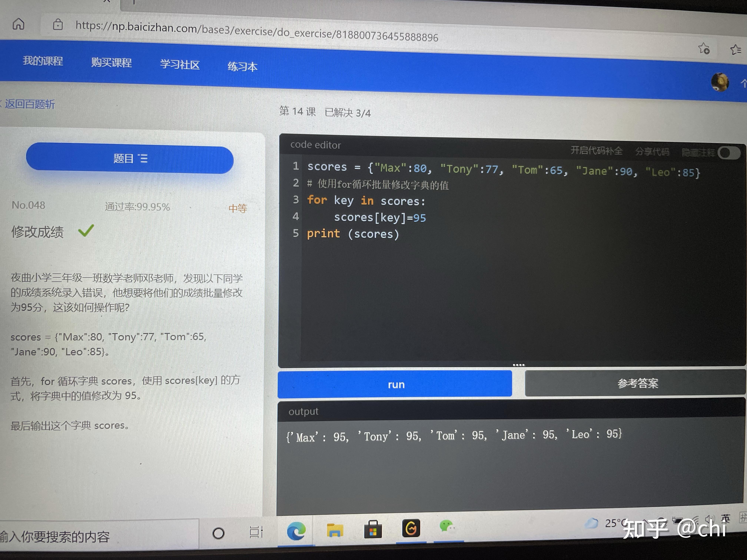This screenshot has height=560, width=747.
Task: Switch to 练习本 section
Action: click(243, 67)
